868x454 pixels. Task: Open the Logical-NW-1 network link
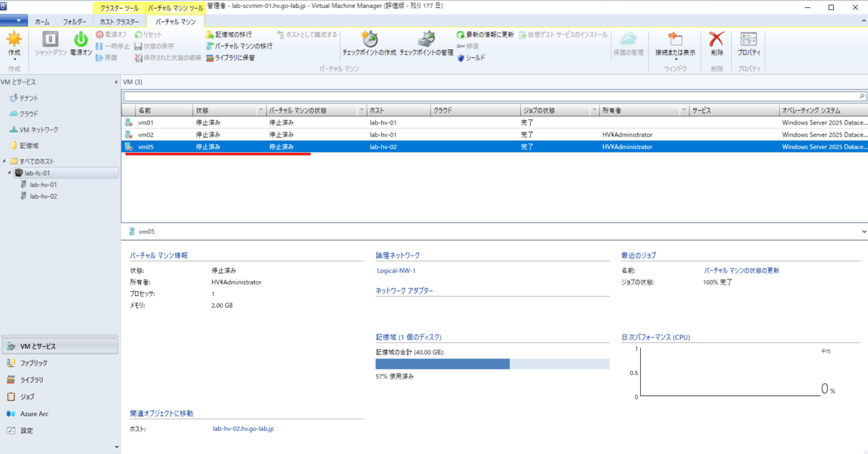[x=396, y=271]
